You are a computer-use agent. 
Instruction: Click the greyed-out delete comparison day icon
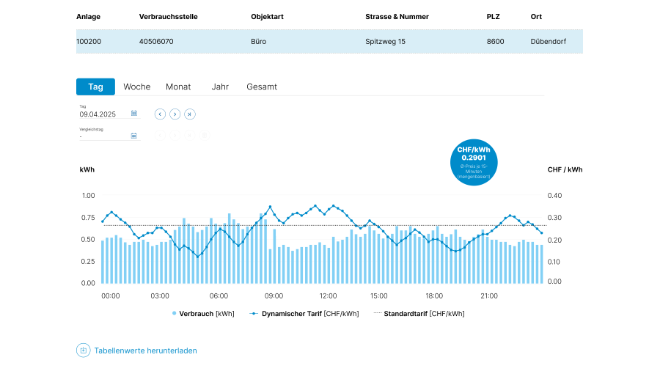click(x=205, y=136)
